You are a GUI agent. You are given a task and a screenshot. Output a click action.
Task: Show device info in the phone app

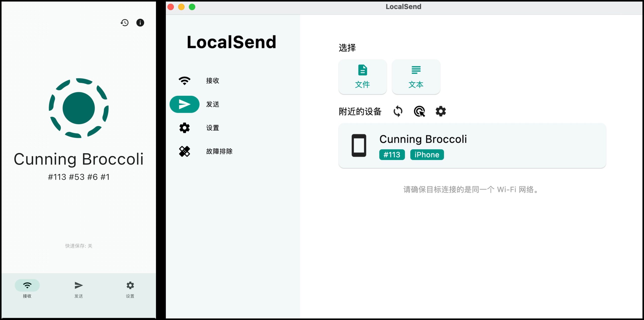coord(140,23)
